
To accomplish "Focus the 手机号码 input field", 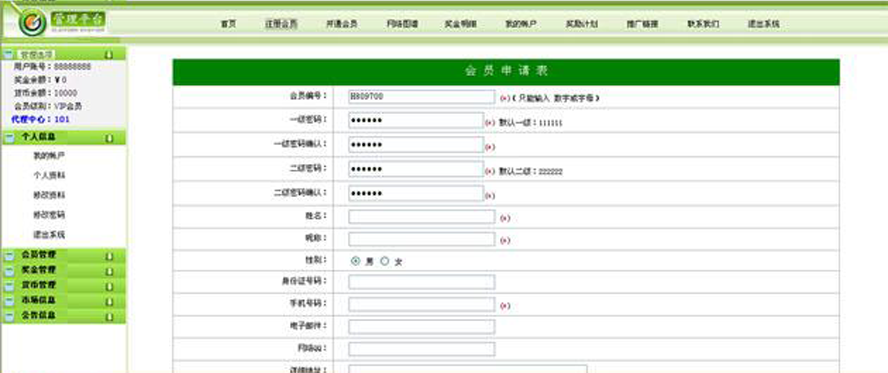I will coord(421,305).
